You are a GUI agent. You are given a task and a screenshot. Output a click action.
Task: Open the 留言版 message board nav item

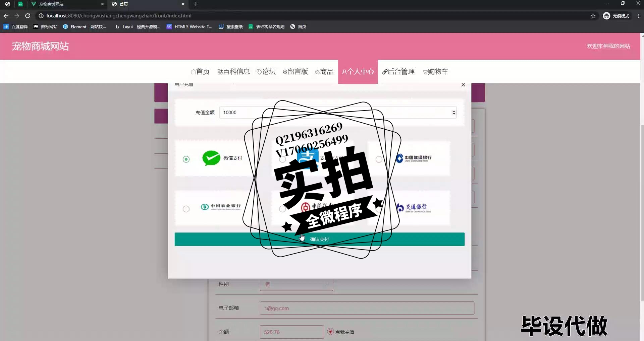click(x=295, y=71)
